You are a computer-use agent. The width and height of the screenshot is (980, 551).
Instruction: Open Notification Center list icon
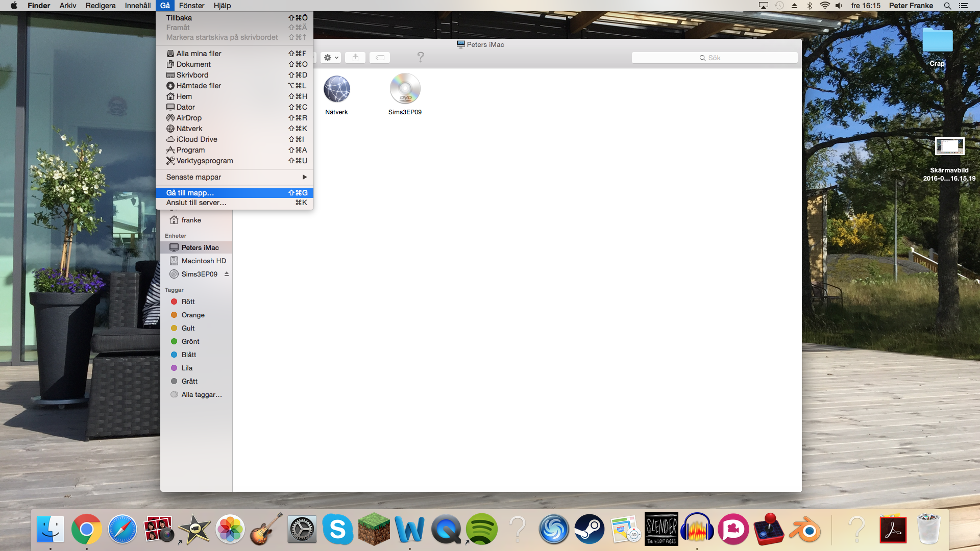[964, 6]
